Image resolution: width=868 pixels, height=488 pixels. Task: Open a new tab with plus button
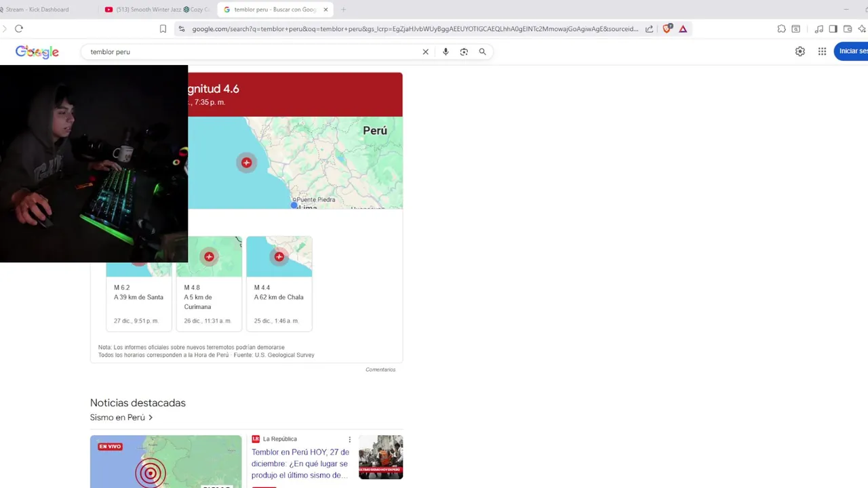344,9
